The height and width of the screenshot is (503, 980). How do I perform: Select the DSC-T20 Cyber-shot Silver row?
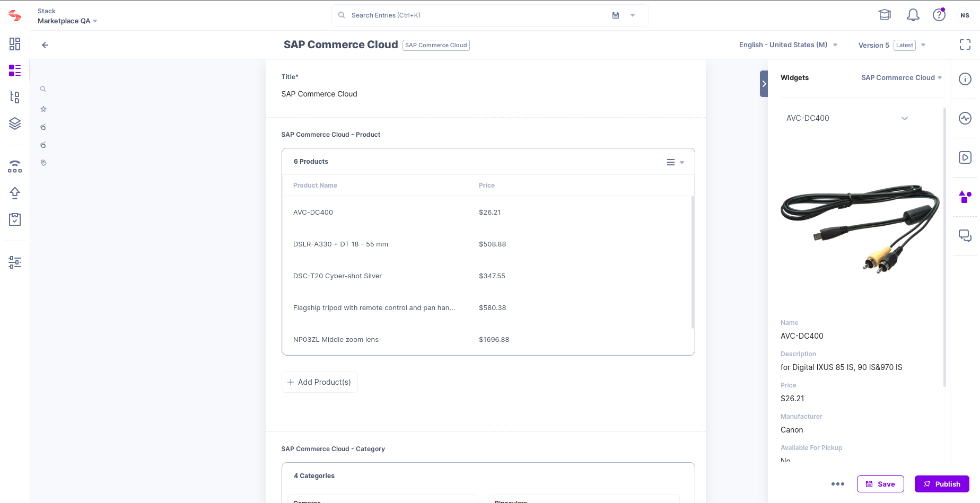pos(488,276)
